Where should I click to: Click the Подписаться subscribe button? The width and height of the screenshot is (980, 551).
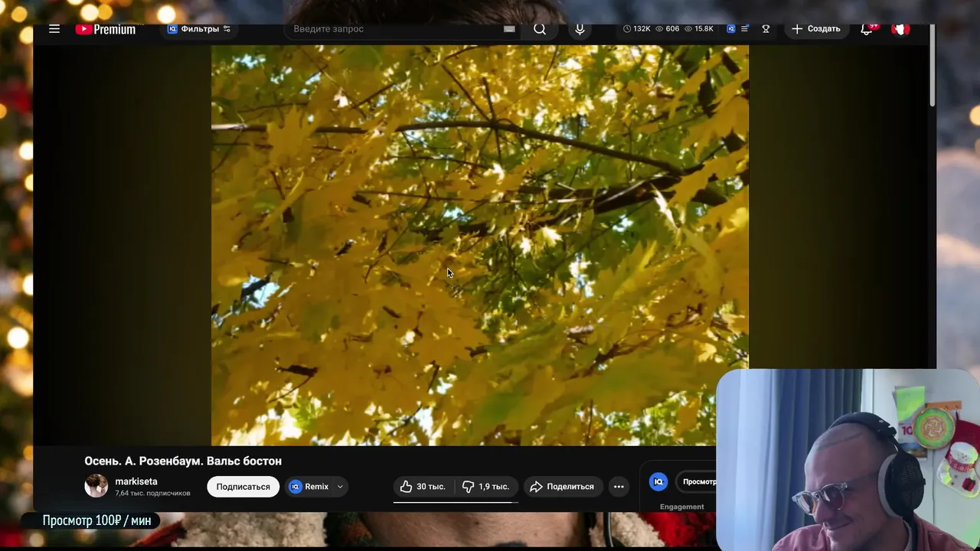coord(243,487)
